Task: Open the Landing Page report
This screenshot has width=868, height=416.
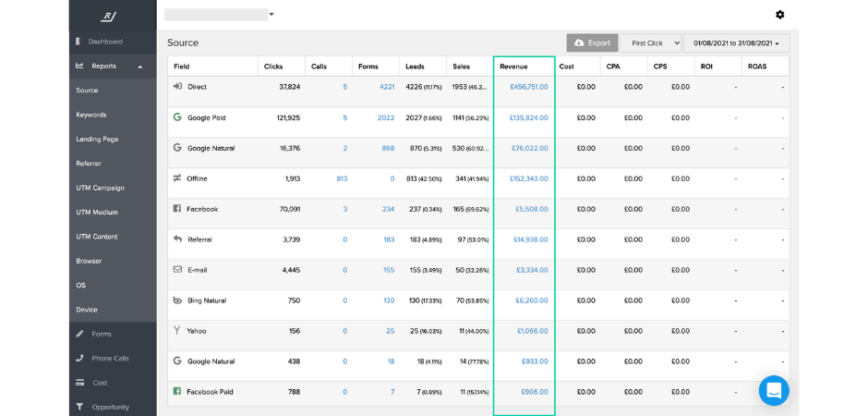Action: [x=97, y=139]
